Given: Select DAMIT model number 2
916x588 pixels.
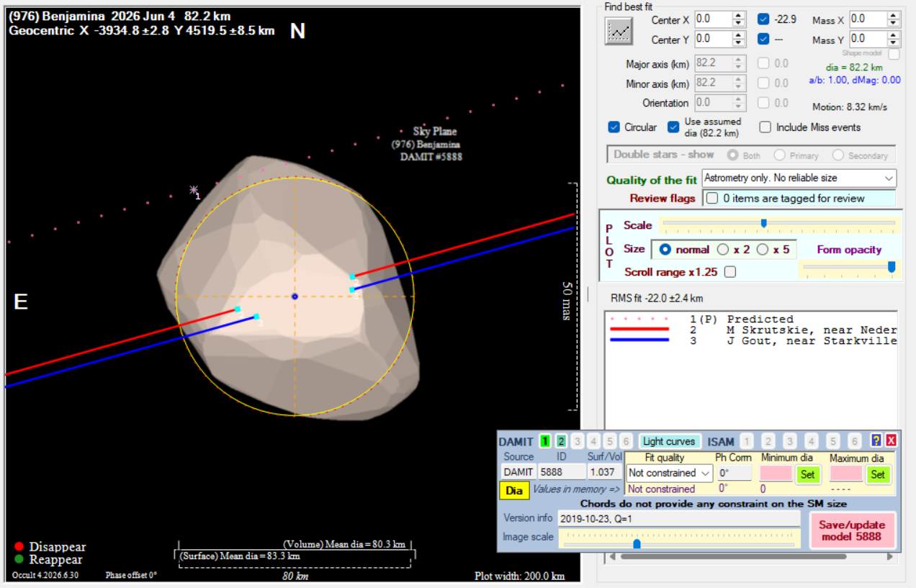Looking at the screenshot, I should 561,441.
